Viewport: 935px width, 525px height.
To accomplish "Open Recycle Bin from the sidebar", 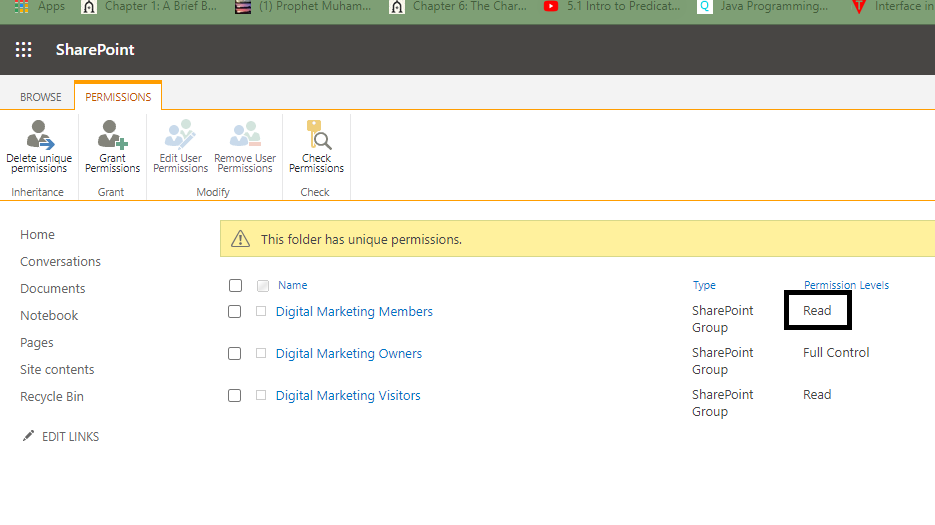I will (52, 396).
